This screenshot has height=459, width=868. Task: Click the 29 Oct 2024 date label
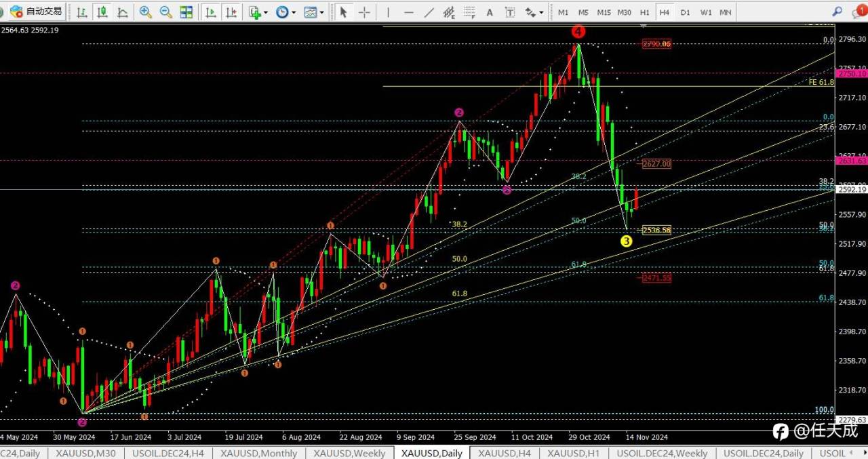click(590, 437)
